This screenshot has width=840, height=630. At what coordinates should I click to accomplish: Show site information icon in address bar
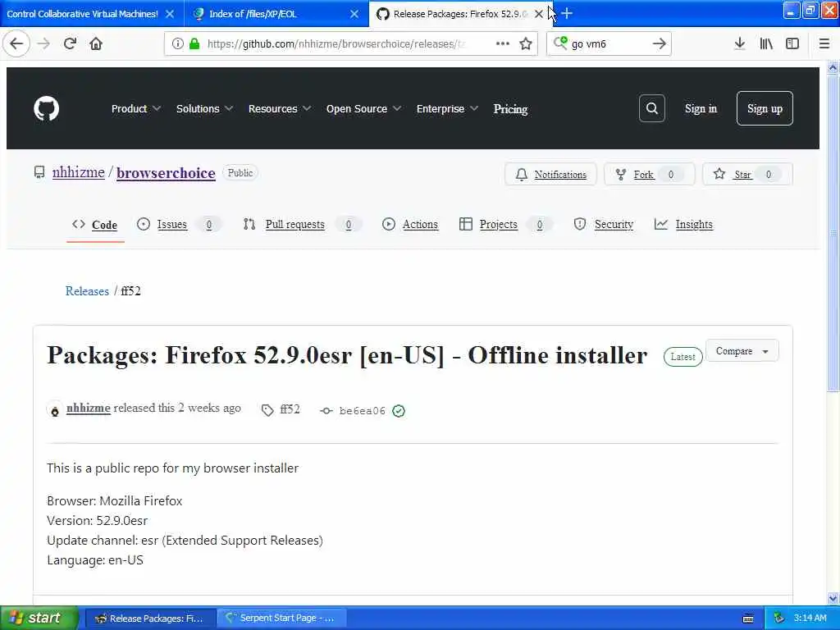177,44
